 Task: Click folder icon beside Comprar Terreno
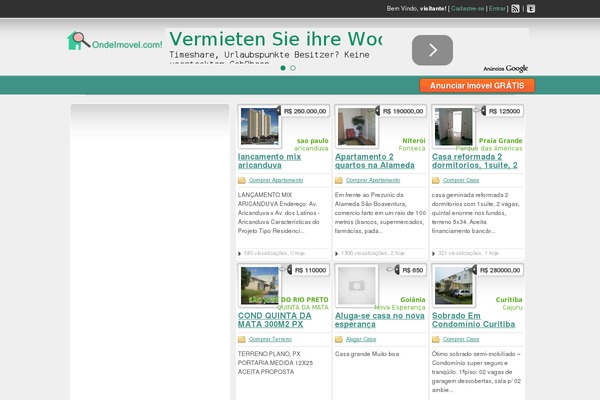tap(242, 339)
